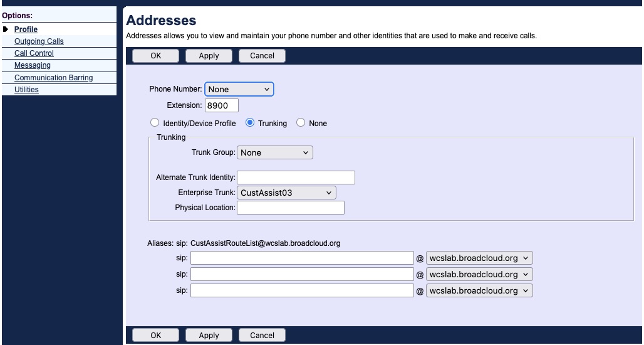Open the domain dropdown of third sip alias
The image size is (644, 345).
(x=479, y=290)
